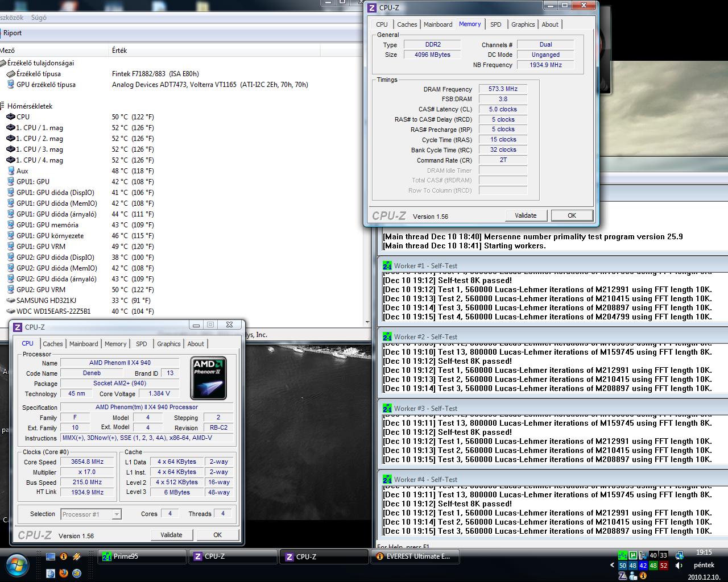The width and height of the screenshot is (728, 582).
Task: Click the Worker #2 Self-Test window icon
Action: click(x=387, y=336)
